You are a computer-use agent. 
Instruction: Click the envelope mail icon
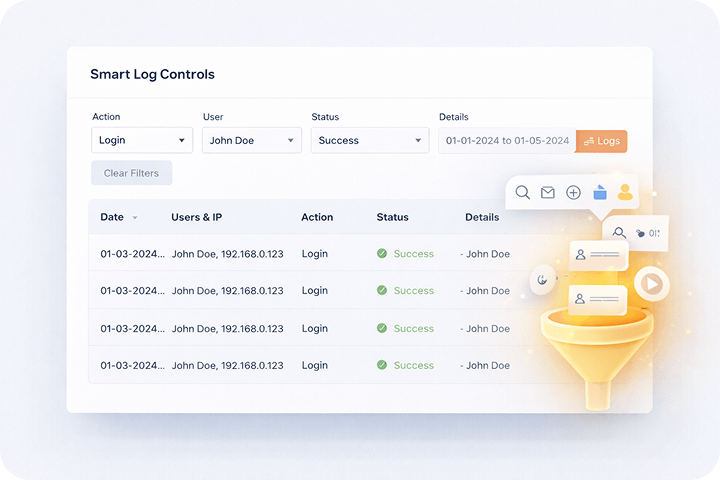click(548, 193)
